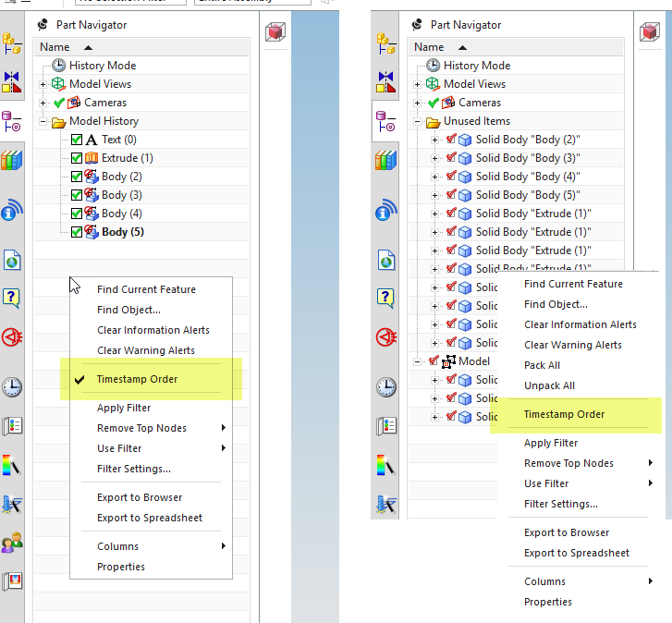The width and height of the screenshot is (672, 623).
Task: Open Process Studio list icon in left sidebar
Action: pyautogui.click(x=12, y=426)
